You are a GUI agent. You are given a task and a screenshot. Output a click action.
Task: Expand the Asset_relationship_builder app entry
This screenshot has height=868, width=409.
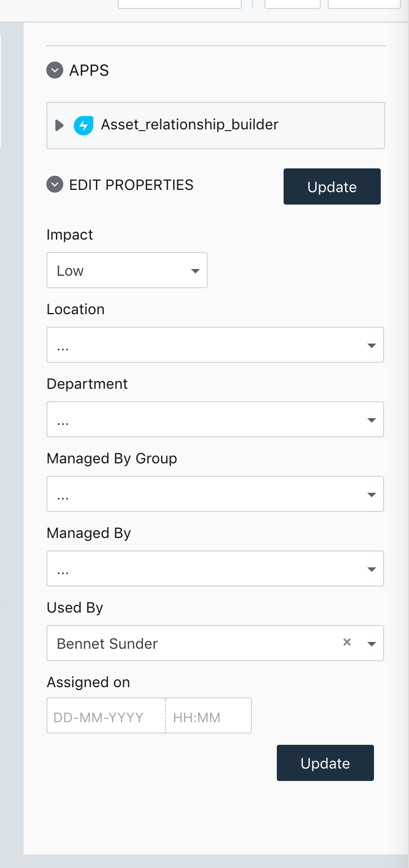(x=59, y=125)
